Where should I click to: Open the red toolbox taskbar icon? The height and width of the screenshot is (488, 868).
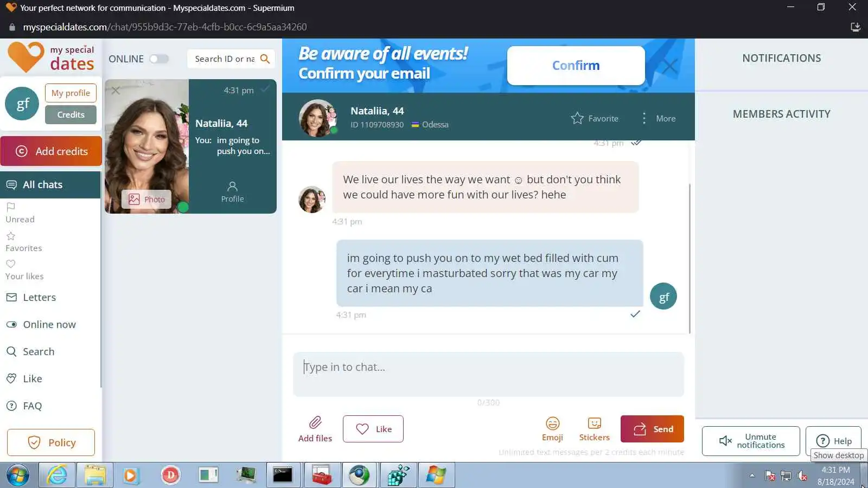click(322, 476)
